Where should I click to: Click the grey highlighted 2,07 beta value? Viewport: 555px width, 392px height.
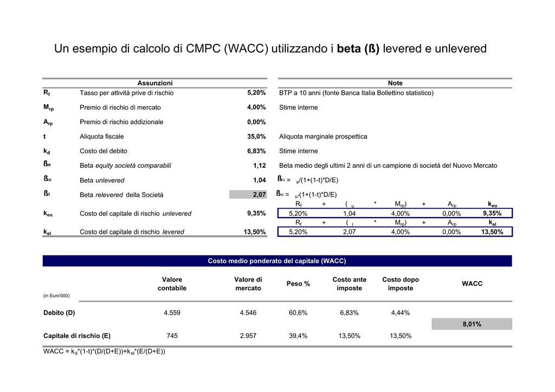[x=248, y=194]
